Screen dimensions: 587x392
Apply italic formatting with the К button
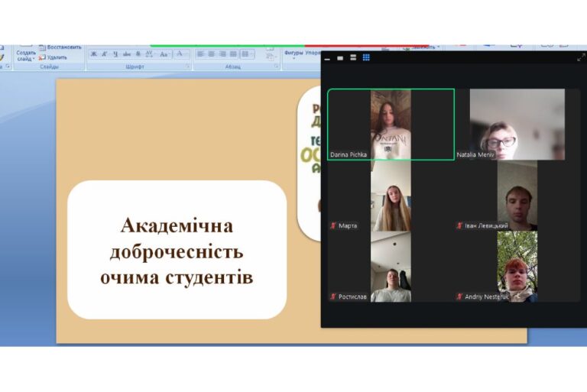tap(105, 55)
